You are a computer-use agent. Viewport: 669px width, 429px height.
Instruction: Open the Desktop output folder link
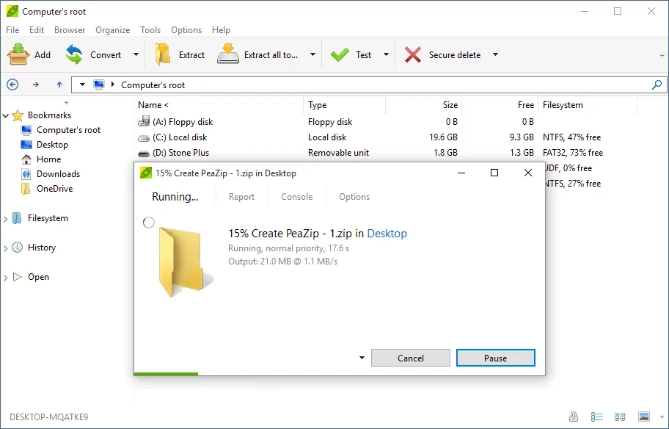[x=387, y=233]
